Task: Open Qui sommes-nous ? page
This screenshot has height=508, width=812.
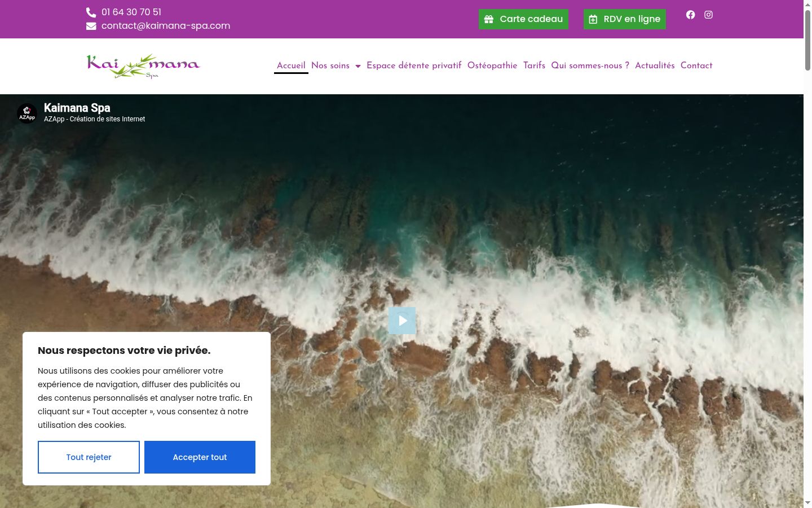Action: point(590,65)
